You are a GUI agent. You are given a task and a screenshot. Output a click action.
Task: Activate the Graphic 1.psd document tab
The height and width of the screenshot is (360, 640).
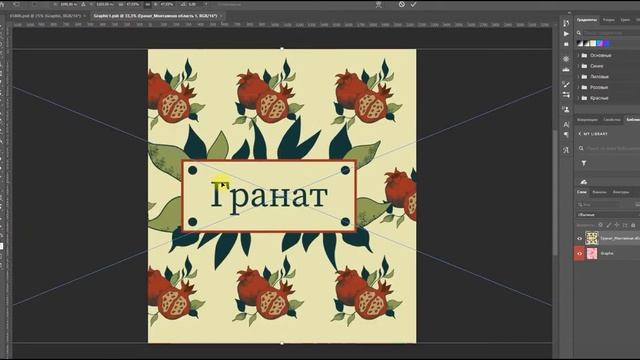(x=156, y=16)
